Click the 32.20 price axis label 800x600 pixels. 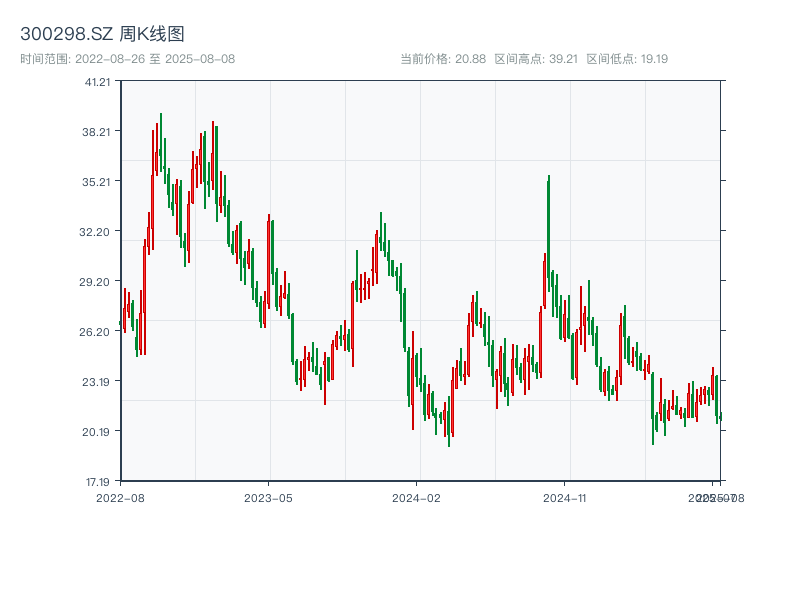pyautogui.click(x=98, y=232)
